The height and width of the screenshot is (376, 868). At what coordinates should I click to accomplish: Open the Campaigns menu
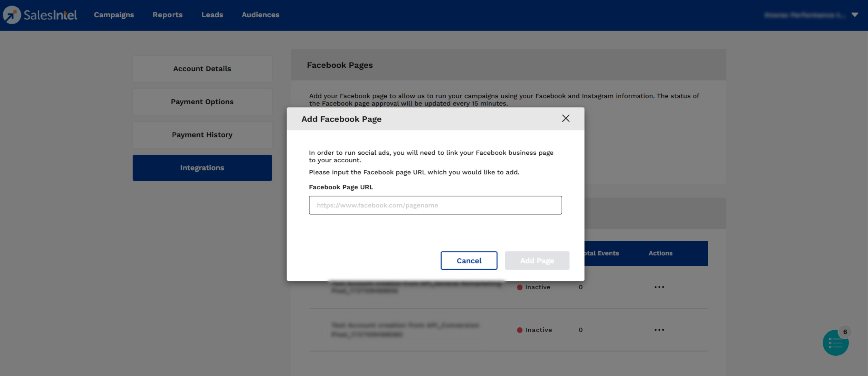(114, 15)
